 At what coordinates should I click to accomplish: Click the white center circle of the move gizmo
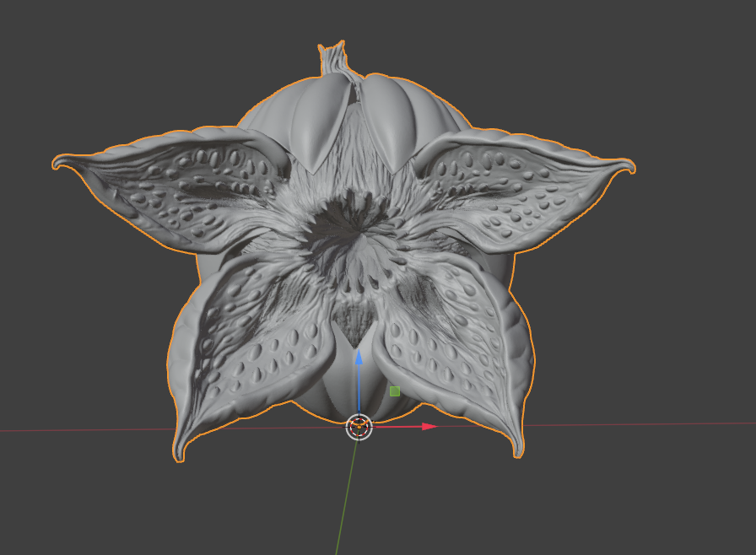click(x=359, y=427)
